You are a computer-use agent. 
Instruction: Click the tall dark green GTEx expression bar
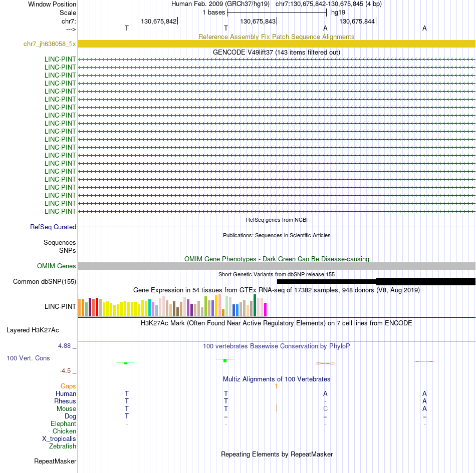click(x=255, y=305)
